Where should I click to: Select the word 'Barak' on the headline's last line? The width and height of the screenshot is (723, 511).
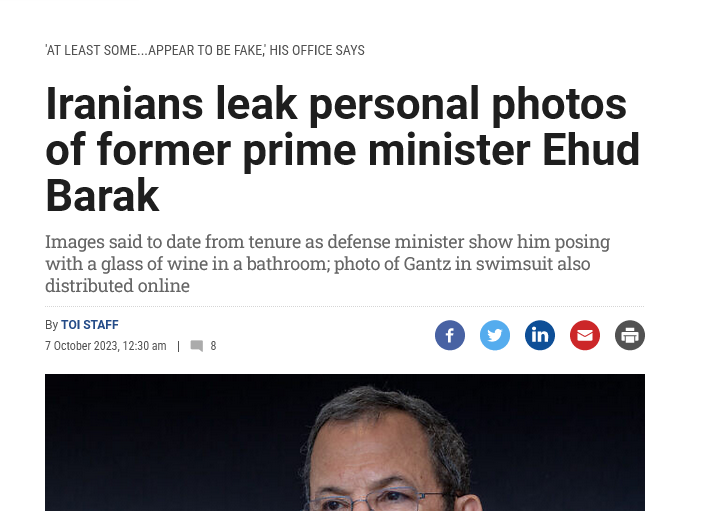pos(102,196)
